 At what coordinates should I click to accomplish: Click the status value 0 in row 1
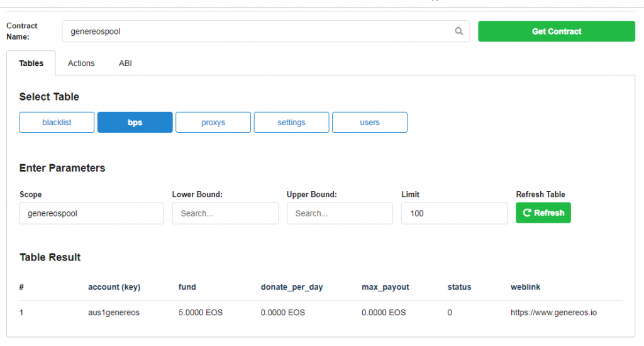450,313
